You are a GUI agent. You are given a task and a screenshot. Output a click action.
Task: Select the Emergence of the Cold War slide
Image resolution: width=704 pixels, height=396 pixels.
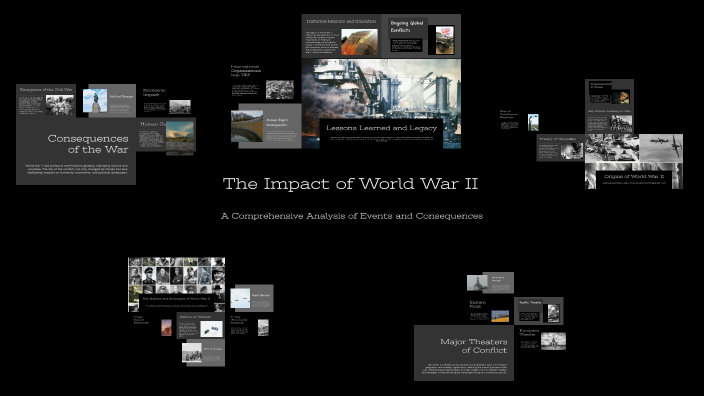click(x=46, y=101)
